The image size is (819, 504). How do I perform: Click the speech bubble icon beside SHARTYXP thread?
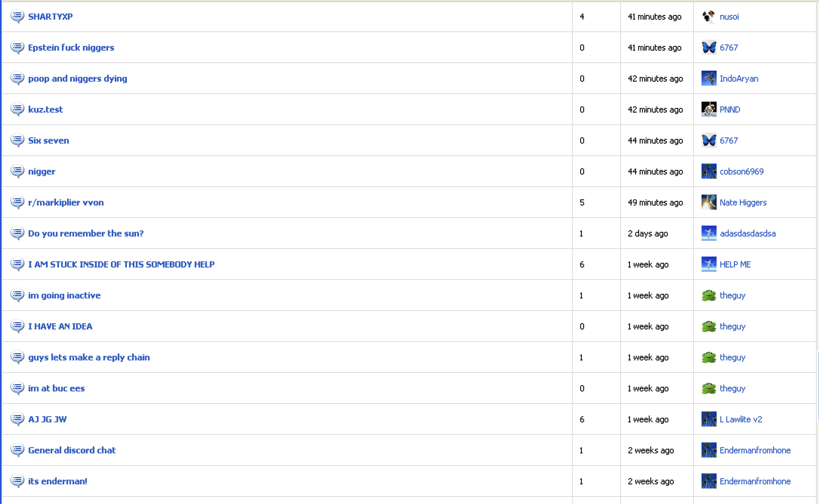coord(17,16)
